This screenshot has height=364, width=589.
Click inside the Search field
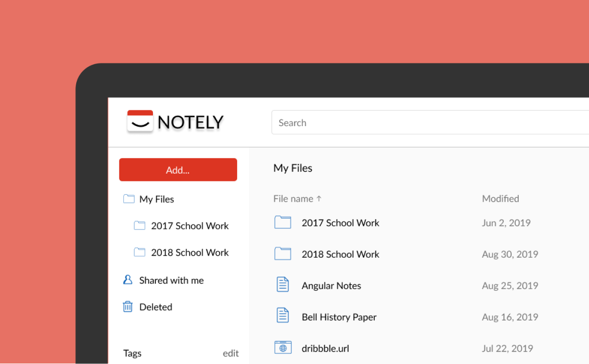[426, 123]
